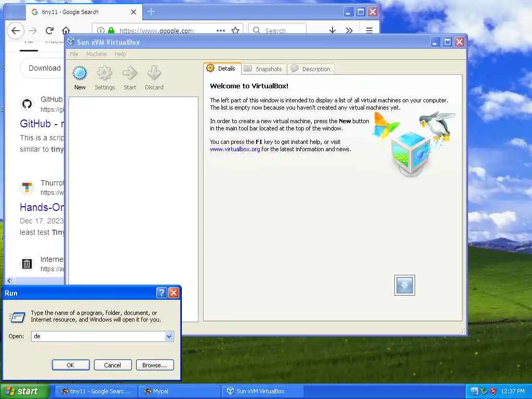Close the Run dialog with X
The width and height of the screenshot is (532, 399).
pos(174,293)
